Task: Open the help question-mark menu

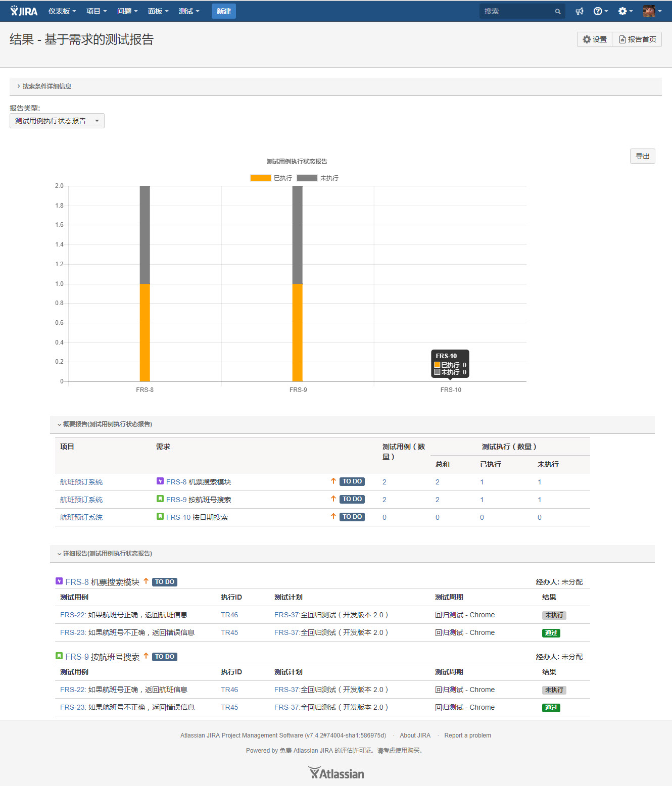Action: [600, 11]
